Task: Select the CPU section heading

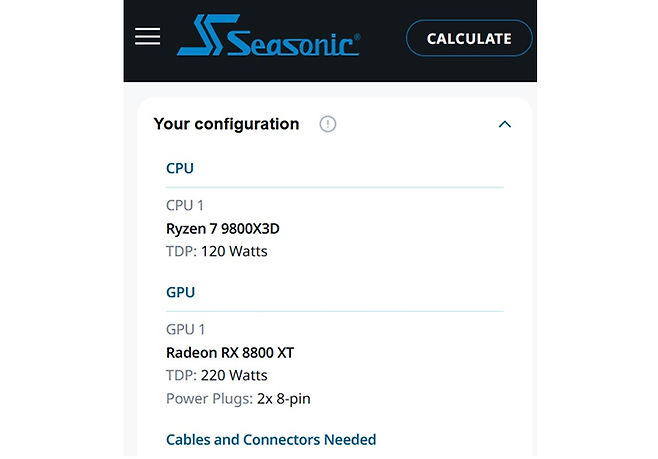Action: (180, 168)
